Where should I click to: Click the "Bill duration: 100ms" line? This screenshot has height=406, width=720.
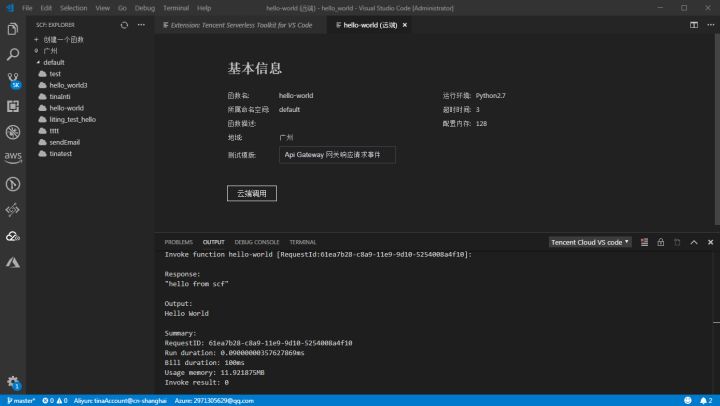204,363
